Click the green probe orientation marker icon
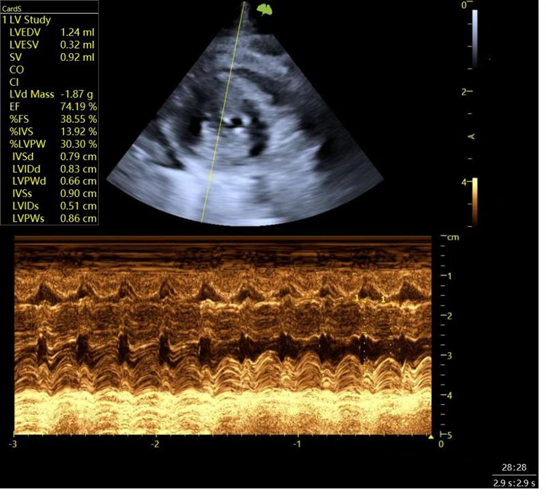This screenshot has width=546, height=496. (x=266, y=10)
